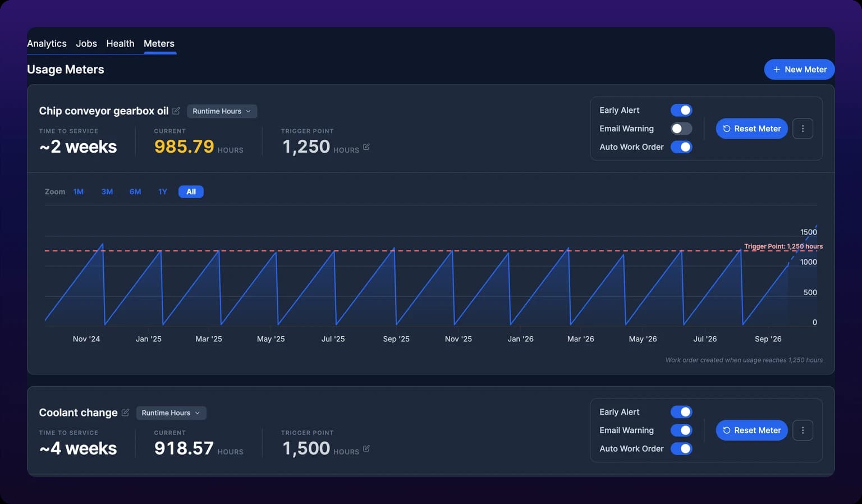Click the ~4 weeks time to service value
862x504 pixels.
[x=78, y=448]
